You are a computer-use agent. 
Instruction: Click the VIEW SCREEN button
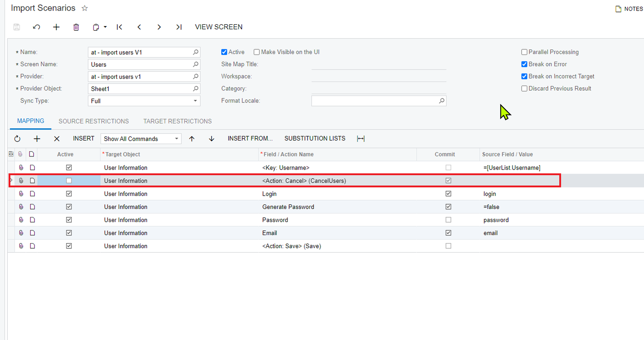(x=219, y=27)
